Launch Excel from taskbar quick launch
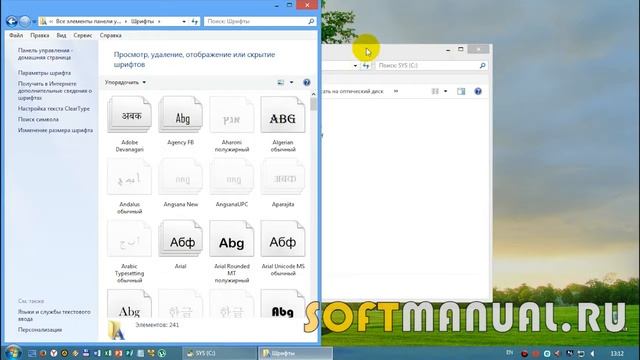The image size is (640, 360). pos(108,353)
